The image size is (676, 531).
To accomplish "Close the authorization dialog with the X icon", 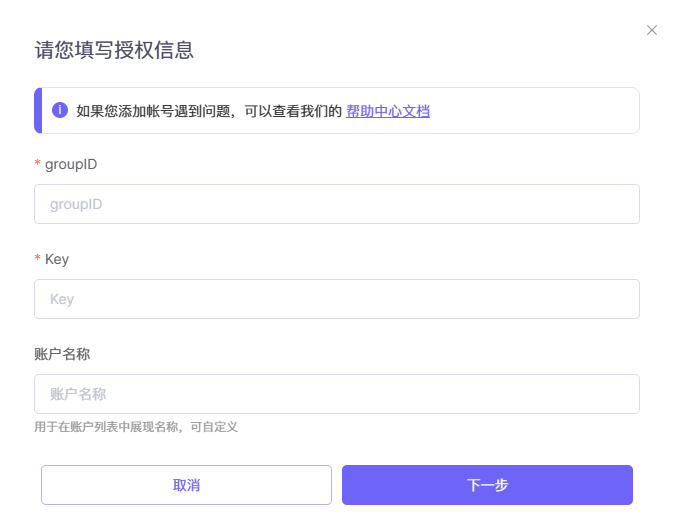I will point(651,30).
